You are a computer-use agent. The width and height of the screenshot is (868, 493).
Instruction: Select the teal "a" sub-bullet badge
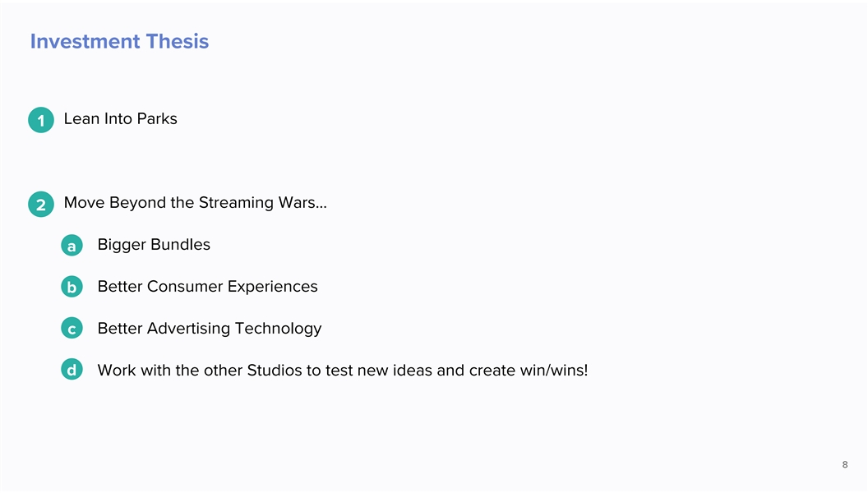click(x=72, y=246)
